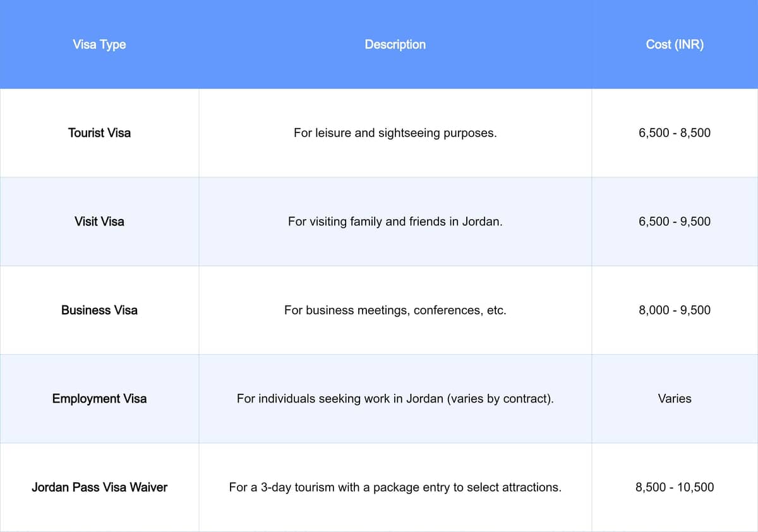Select the Description column header

(x=395, y=44)
